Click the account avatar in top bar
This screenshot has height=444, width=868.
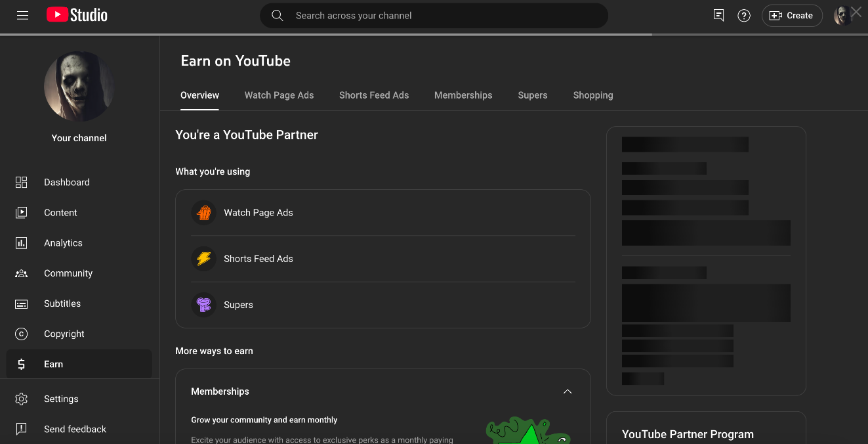(842, 16)
